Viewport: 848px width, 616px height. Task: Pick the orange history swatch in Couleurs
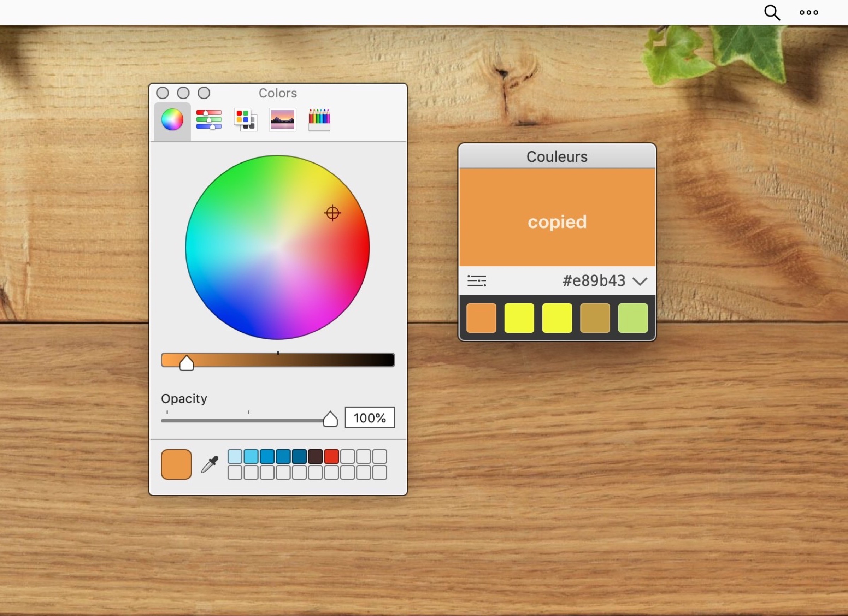click(x=481, y=318)
